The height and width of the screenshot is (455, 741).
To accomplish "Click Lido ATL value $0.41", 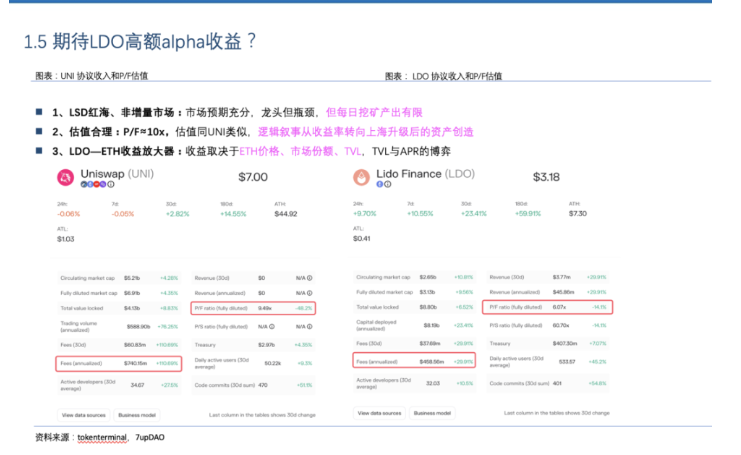I will click(x=362, y=239).
